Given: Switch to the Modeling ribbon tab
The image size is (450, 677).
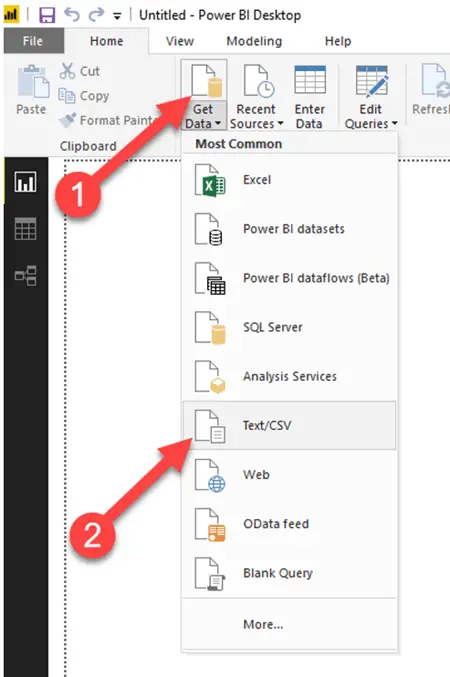Looking at the screenshot, I should pos(254,41).
